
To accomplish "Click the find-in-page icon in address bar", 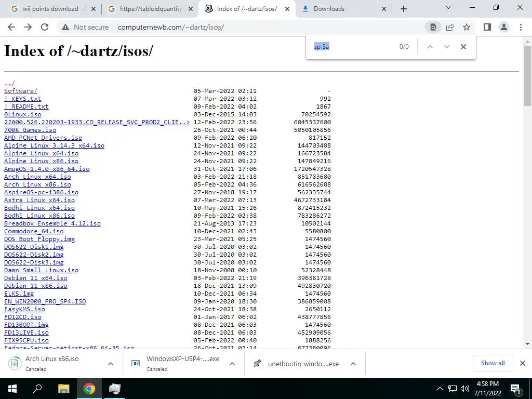I will (433, 27).
